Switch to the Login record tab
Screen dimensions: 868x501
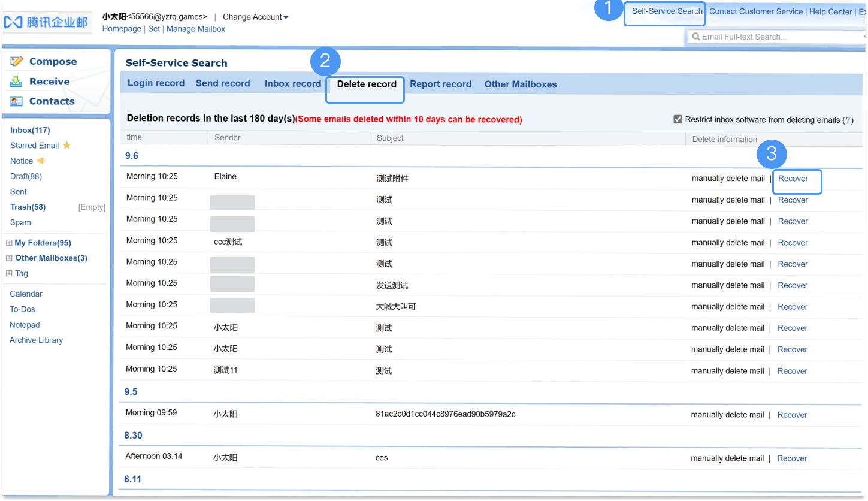click(x=156, y=83)
